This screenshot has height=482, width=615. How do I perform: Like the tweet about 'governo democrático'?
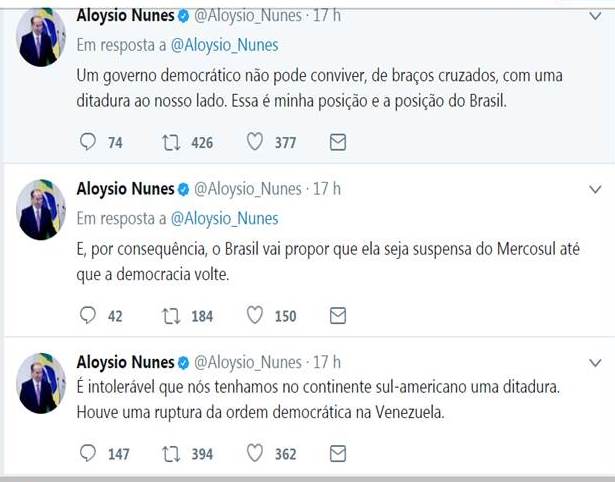pos(254,143)
